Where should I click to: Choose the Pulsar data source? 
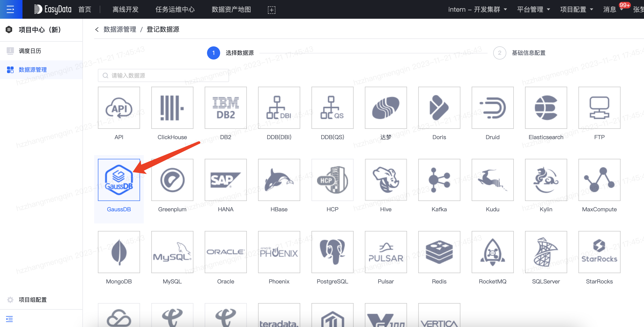[x=386, y=252]
